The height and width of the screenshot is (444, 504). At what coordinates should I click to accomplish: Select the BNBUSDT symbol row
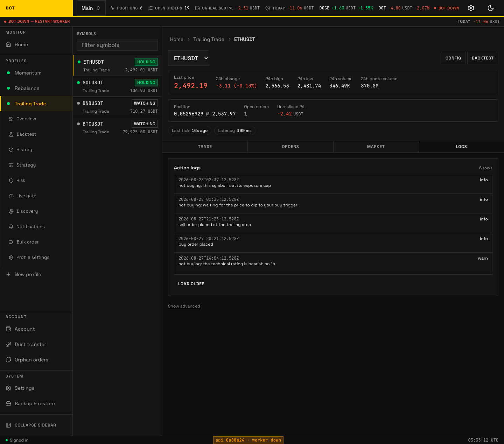coord(118,107)
